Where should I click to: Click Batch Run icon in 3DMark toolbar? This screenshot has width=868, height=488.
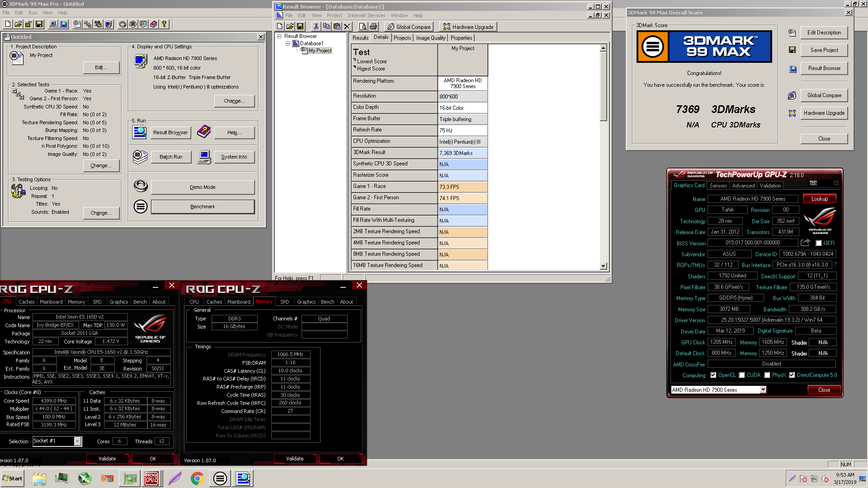click(143, 24)
